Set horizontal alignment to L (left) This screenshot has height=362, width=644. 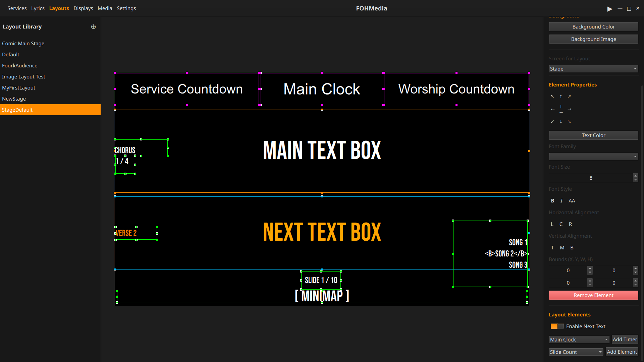(552, 224)
